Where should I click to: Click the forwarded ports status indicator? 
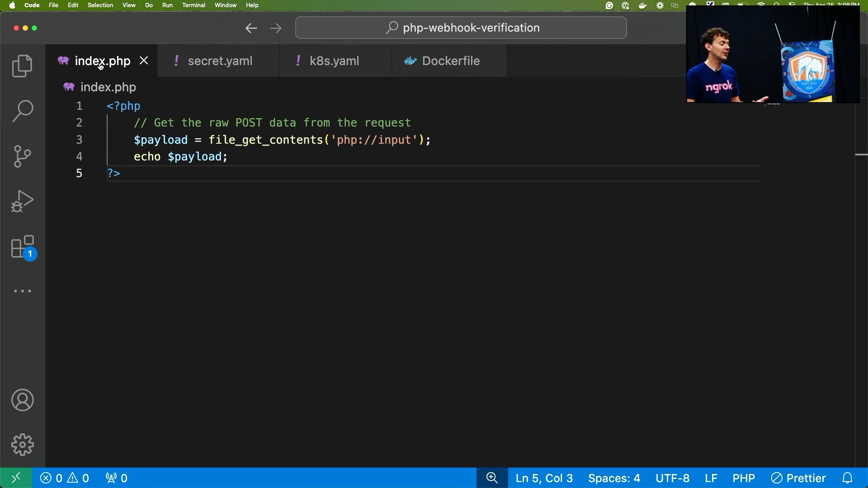click(117, 478)
